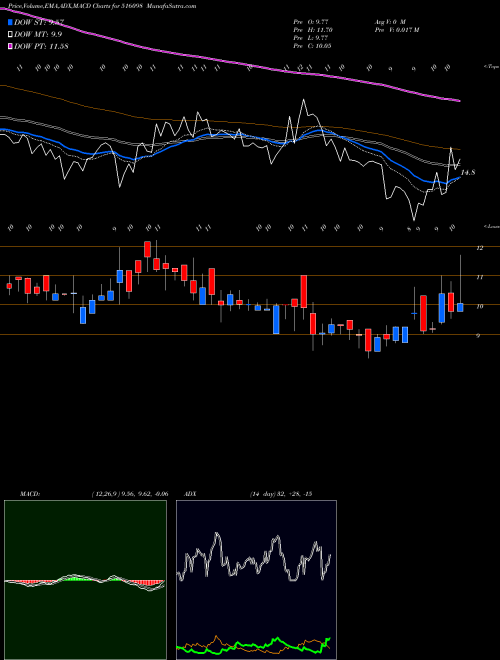Click the price axis label '11'
500x660 pixels.
479,277
